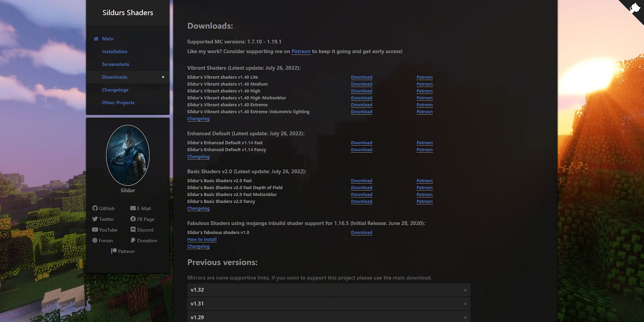This screenshot has width=644, height=322.
Task: Click the E-Mail envelope icon
Action: (x=133, y=208)
